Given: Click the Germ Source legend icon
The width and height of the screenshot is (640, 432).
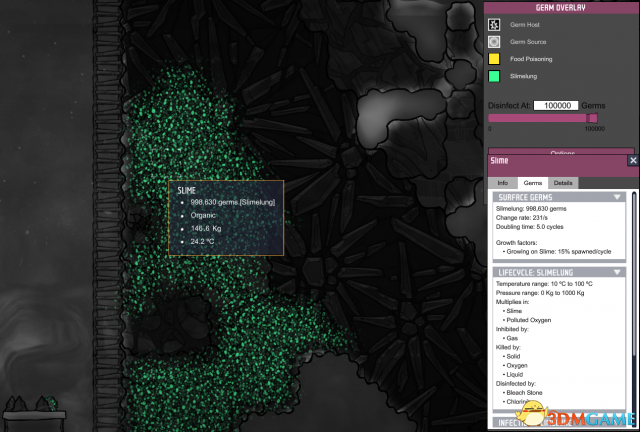Looking at the screenshot, I should coord(494,42).
